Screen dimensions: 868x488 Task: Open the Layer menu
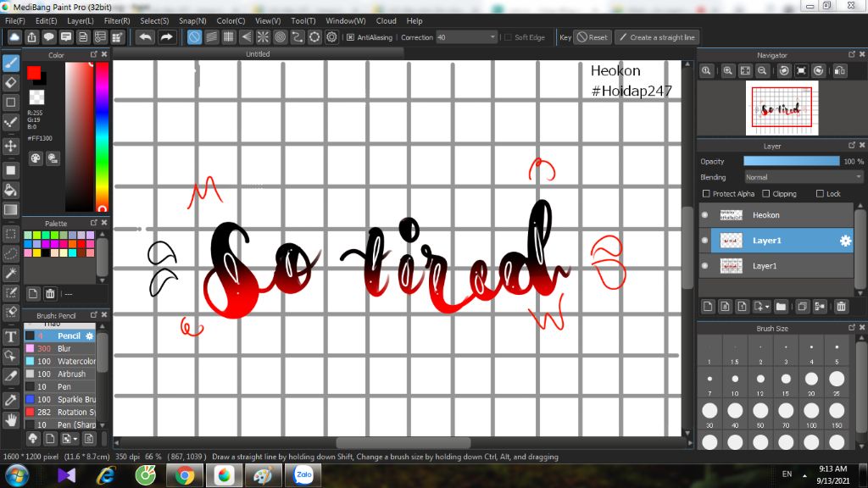click(81, 20)
